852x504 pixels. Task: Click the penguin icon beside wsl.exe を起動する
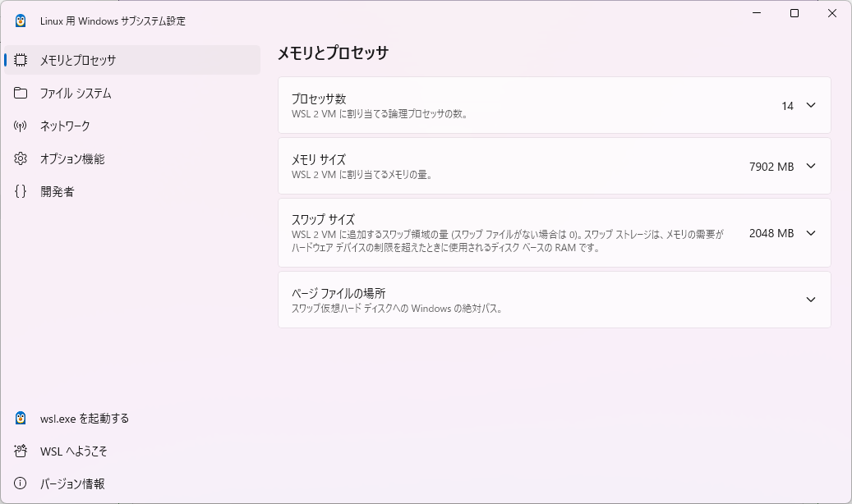(21, 418)
